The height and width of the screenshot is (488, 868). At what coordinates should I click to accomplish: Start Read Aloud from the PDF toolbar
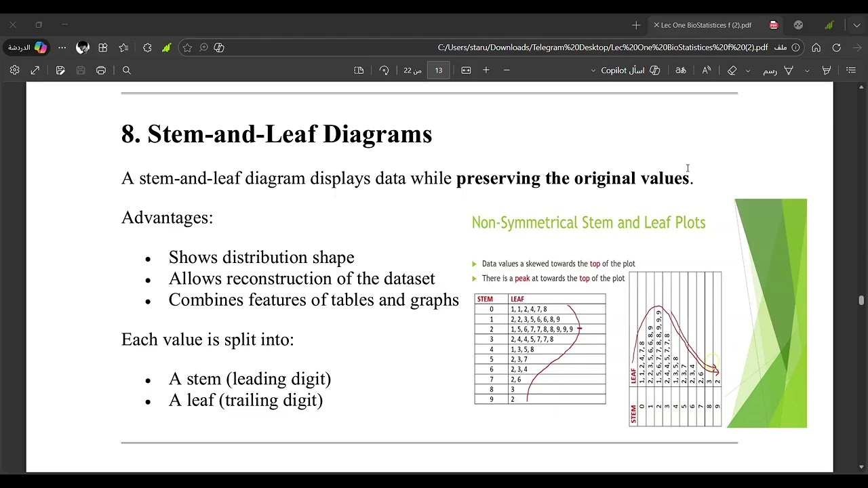coord(707,70)
